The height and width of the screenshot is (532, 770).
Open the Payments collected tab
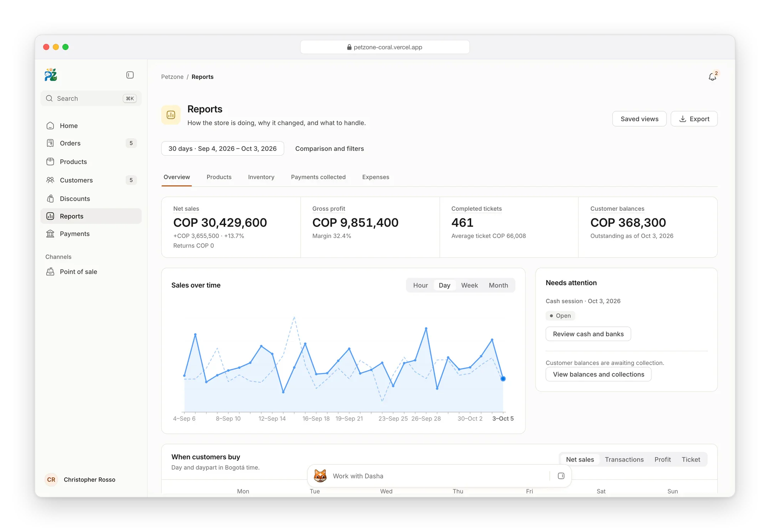(x=318, y=177)
